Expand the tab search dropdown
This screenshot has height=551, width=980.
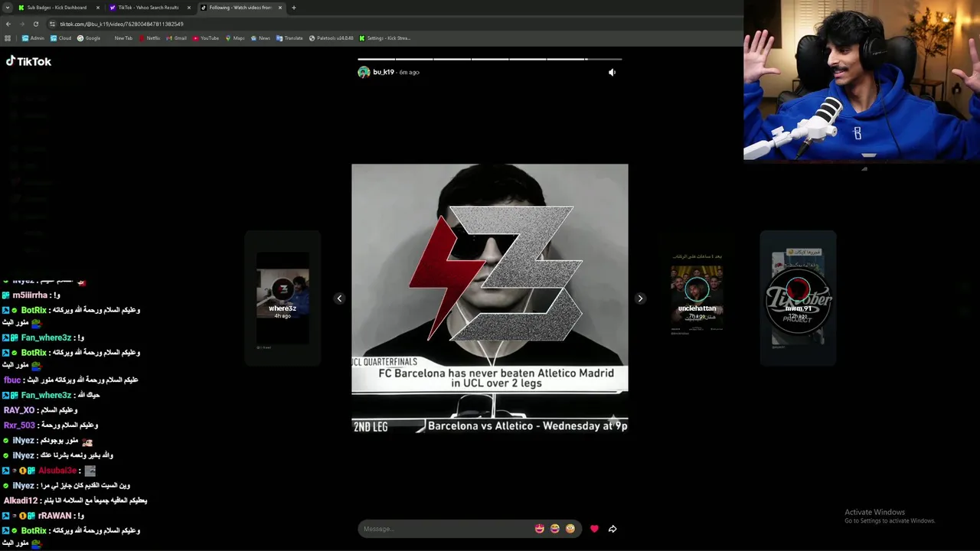(x=7, y=8)
